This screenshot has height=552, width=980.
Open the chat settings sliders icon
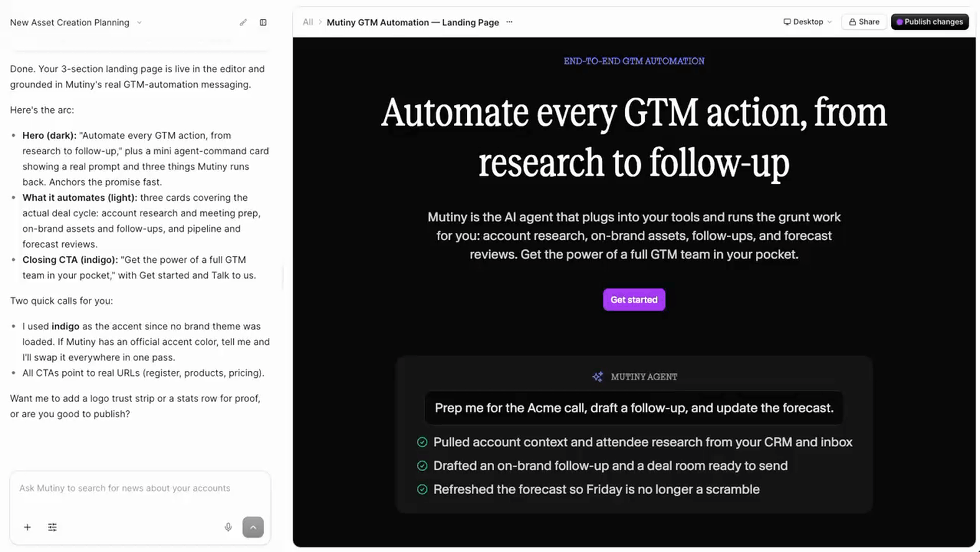point(52,527)
